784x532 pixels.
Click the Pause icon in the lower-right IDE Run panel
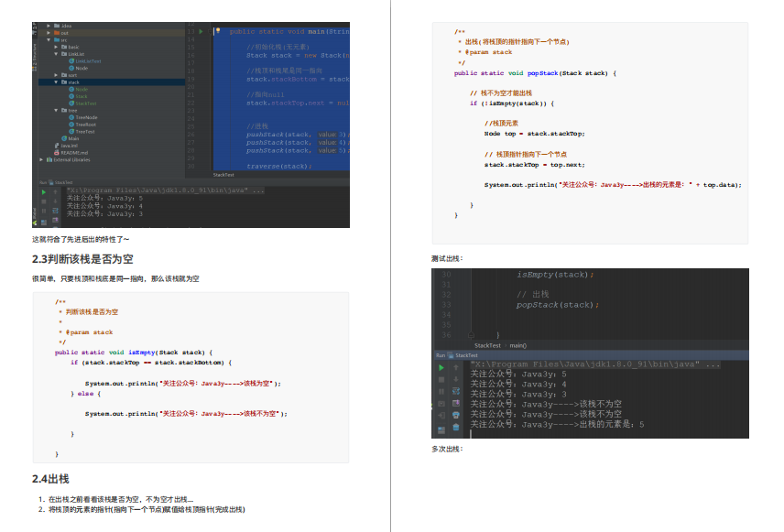point(441,392)
